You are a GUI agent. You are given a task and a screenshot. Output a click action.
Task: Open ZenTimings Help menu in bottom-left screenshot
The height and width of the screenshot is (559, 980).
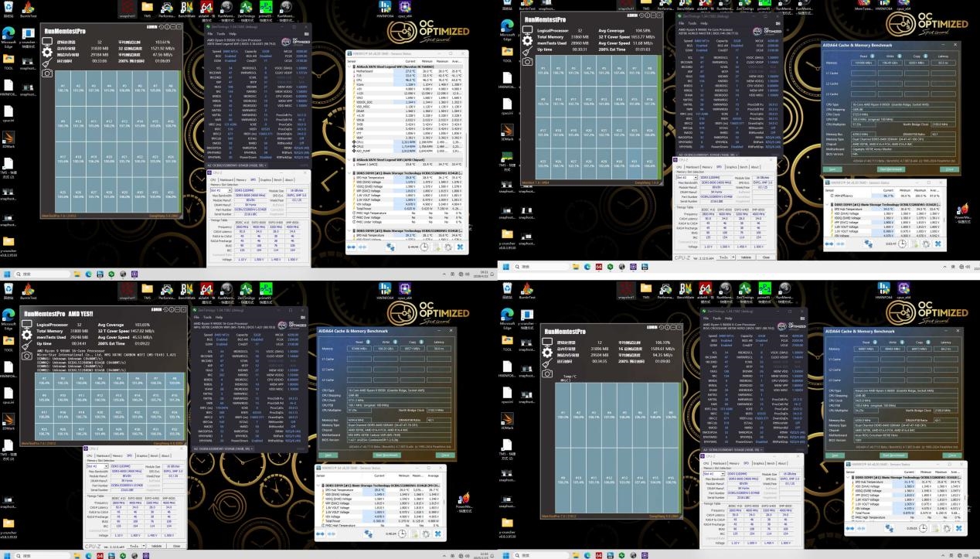tap(219, 317)
